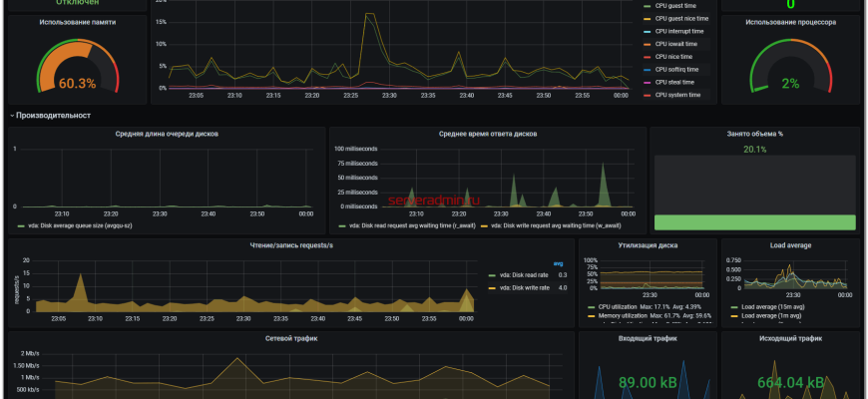This screenshot has height=399, width=868.
Task: Click Memory utilization legend color icon
Action: [x=591, y=315]
